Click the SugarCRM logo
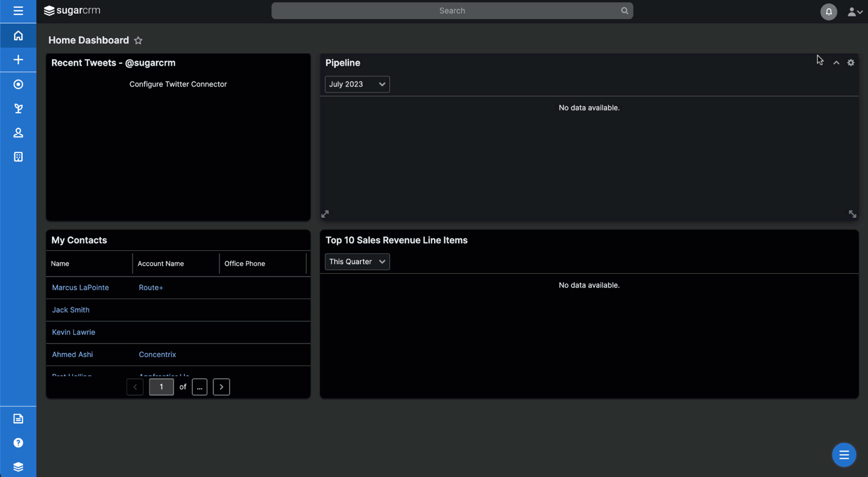The image size is (868, 477). point(72,10)
